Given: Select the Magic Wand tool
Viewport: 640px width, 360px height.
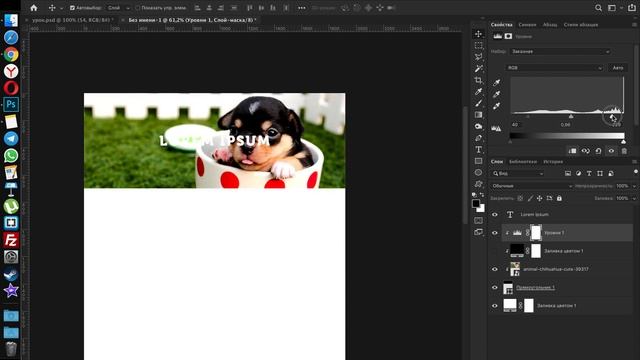Looking at the screenshot, I should 478,69.
